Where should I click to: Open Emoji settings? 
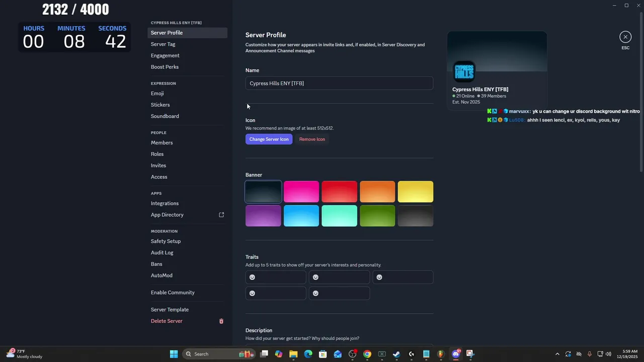[x=187, y=94]
